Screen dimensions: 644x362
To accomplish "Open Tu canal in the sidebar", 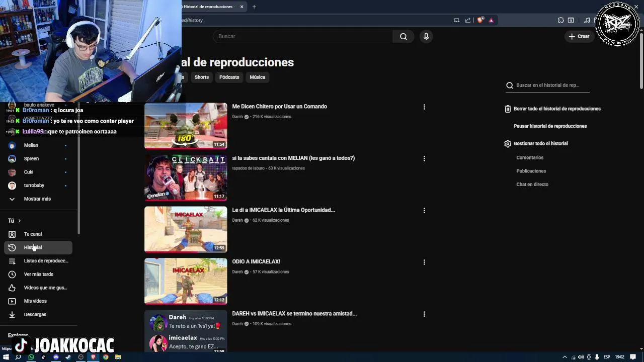I will [38, 234].
